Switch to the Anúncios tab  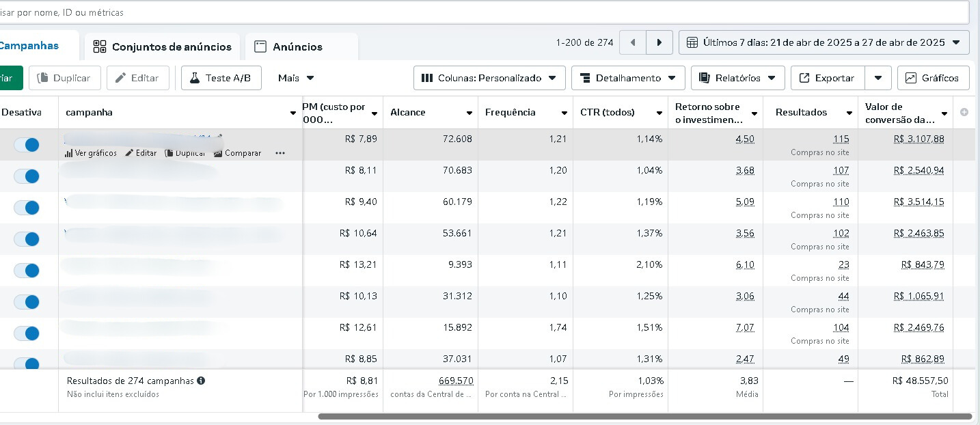point(301,46)
